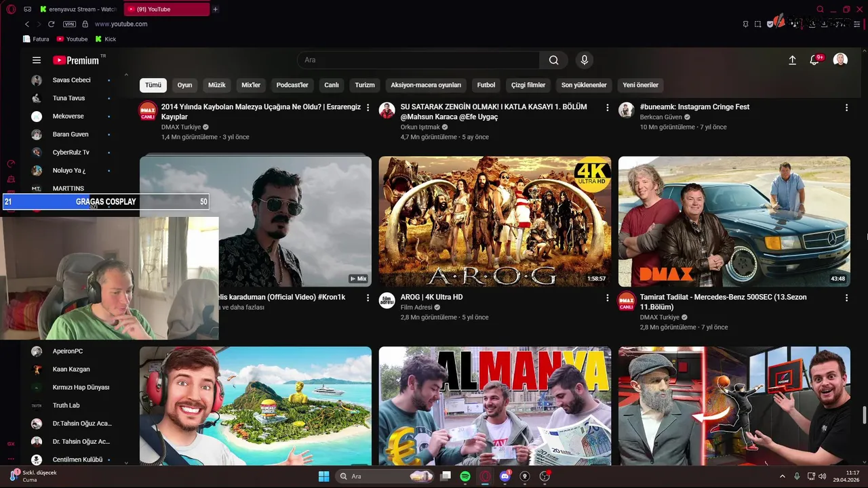Open Savas Cebeci subscription channel

[71, 80]
